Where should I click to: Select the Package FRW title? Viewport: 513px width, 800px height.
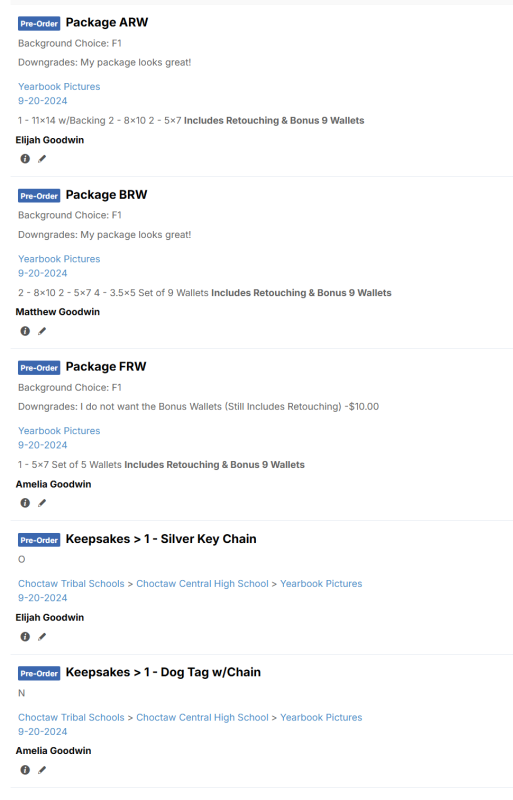106,367
